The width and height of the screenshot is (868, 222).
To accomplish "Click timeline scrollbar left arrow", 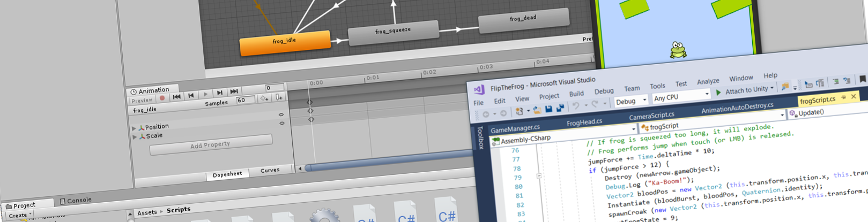I will (x=300, y=169).
